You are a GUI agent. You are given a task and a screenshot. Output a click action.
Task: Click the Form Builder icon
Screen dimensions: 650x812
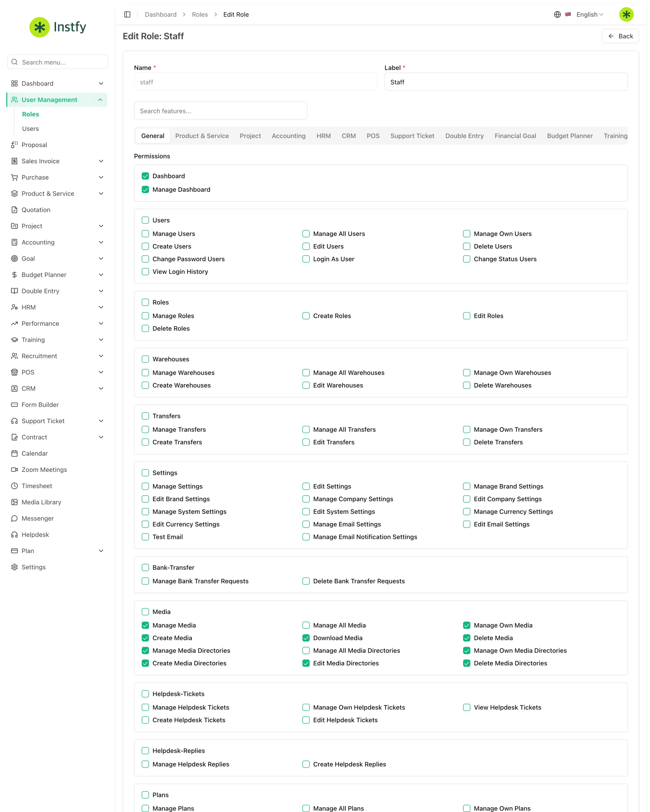14,404
